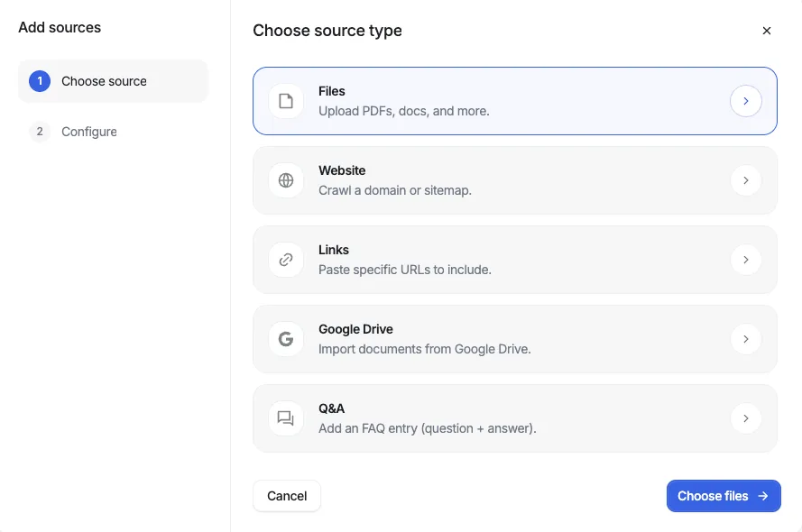
Task: Expand the Q&A row chevron
Action: 746,418
